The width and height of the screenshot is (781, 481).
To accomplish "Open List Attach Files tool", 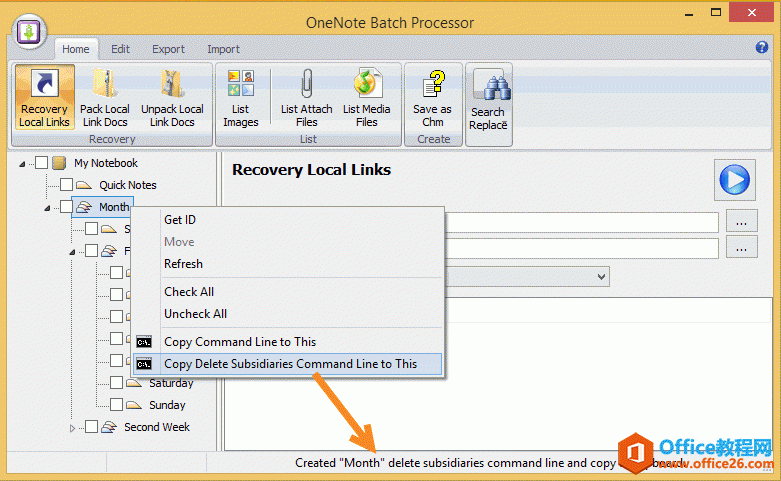I will [x=306, y=98].
